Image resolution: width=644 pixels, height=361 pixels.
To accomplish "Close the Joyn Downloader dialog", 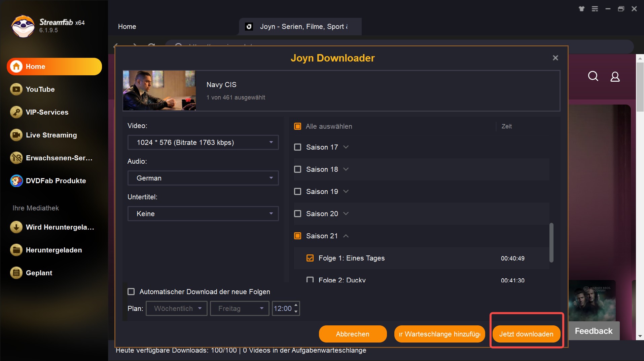I will pyautogui.click(x=556, y=58).
